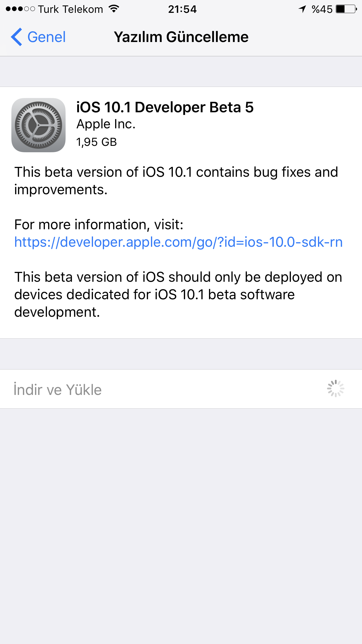Image resolution: width=362 pixels, height=644 pixels.
Task: Tap İndir ve Yükle to install
Action: pos(58,390)
